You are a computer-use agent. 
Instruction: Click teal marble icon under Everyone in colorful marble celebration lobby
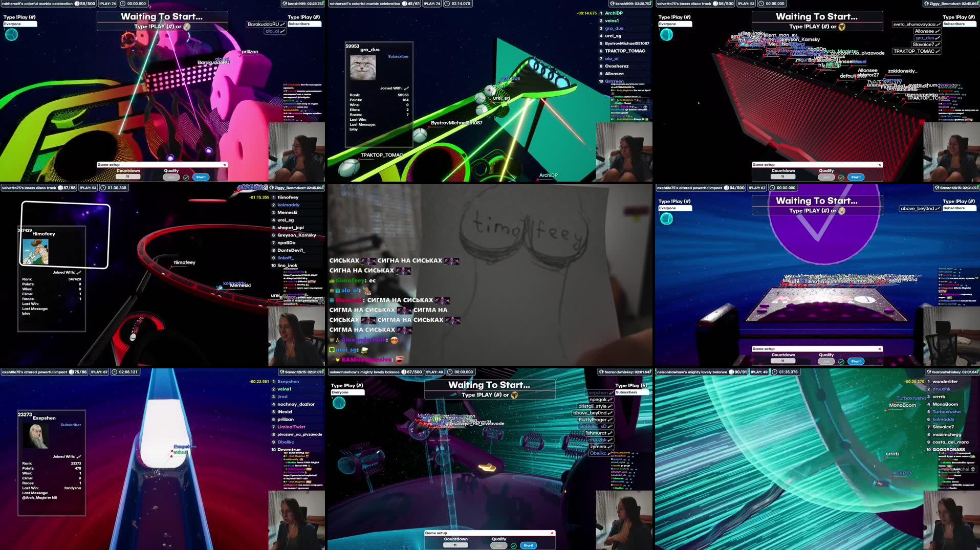[11, 35]
